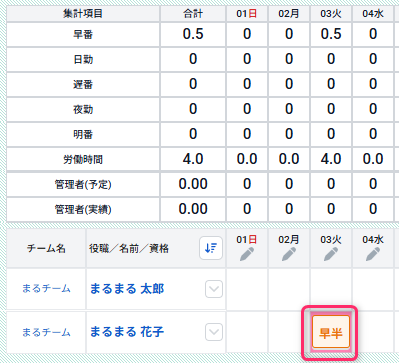399x363 pixels.
Task: Select 花子's empty shift cell for 04水
Action: click(x=373, y=332)
